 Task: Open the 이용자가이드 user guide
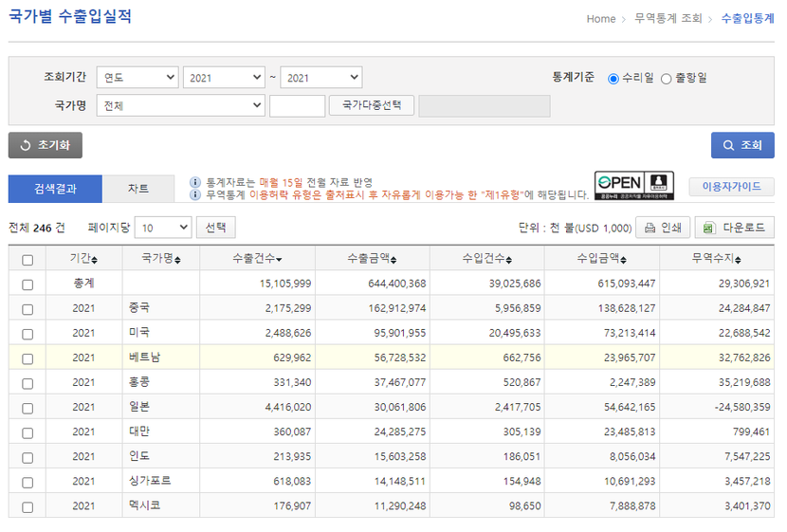pos(731,187)
